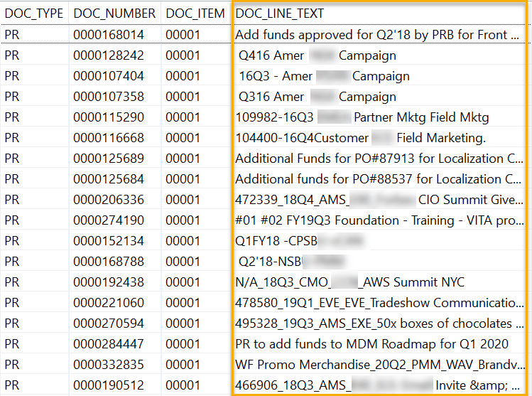Select the PO#87913 Localization text cell
Viewport: 532px width, 396px height.
pos(379,159)
